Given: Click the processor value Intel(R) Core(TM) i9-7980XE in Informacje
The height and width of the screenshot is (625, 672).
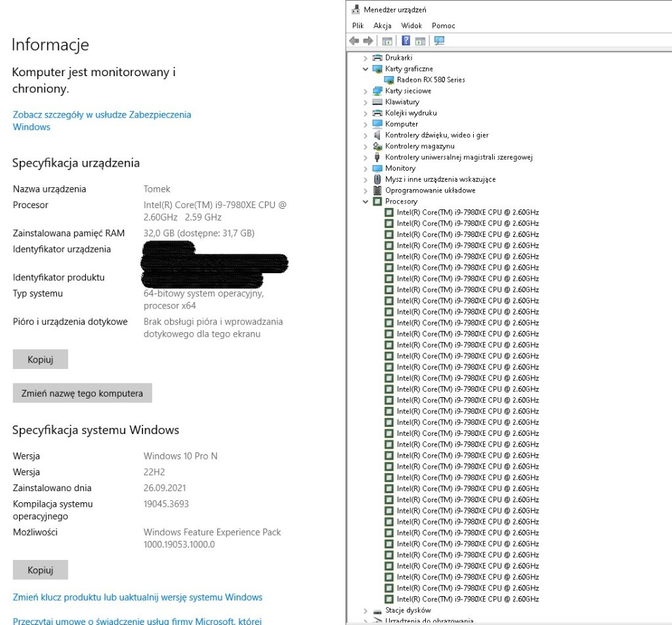Looking at the screenshot, I should tap(215, 211).
